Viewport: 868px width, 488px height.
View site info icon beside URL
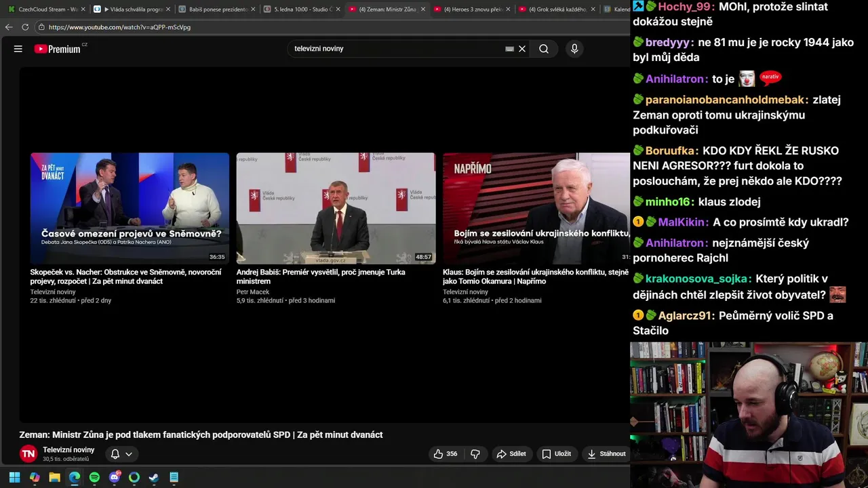tap(41, 27)
